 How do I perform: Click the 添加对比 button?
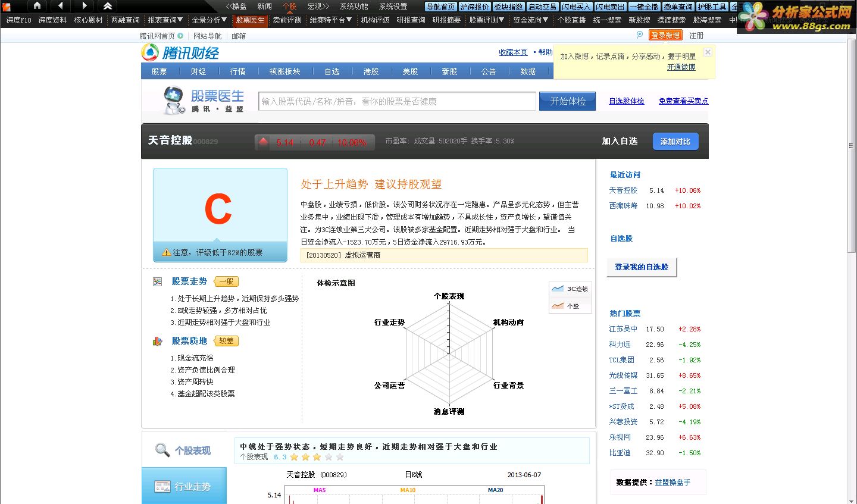(x=675, y=142)
